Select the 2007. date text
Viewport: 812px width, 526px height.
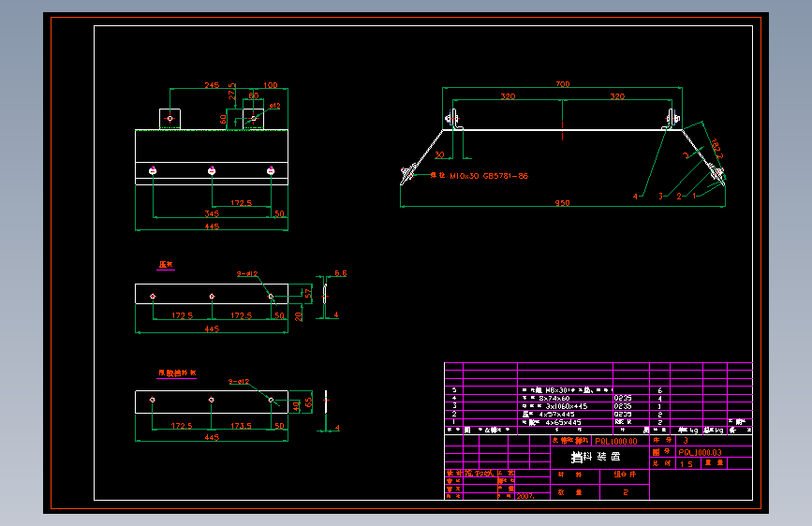[525, 496]
